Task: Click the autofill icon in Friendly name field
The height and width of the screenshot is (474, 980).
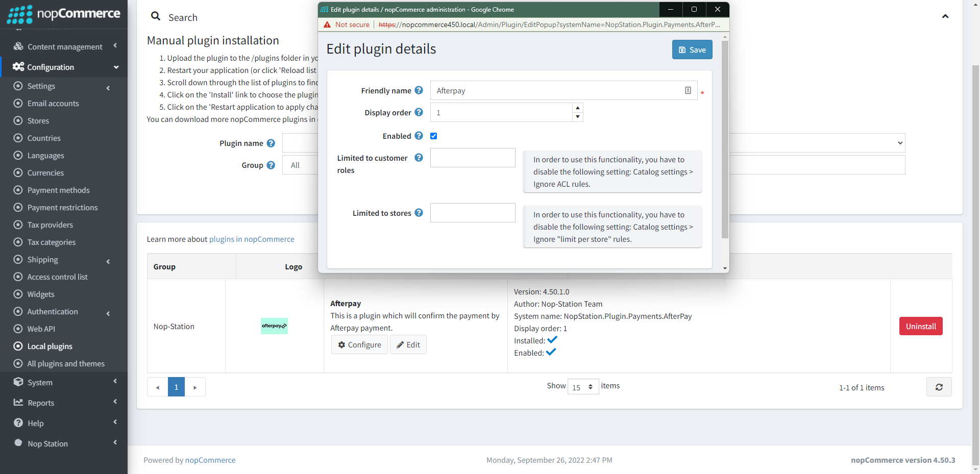Action: (x=688, y=90)
